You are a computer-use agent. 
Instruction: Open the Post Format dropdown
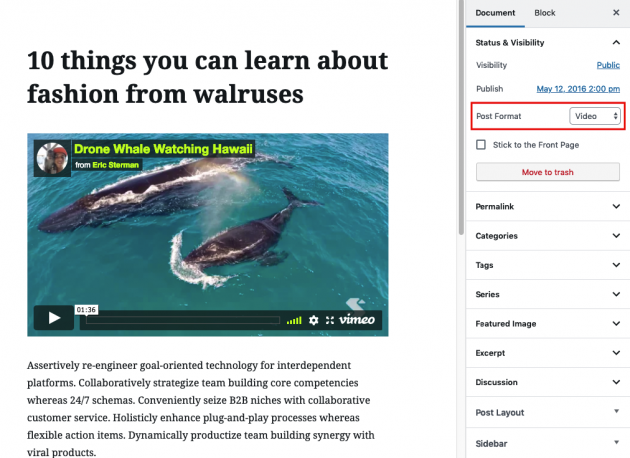tap(595, 116)
